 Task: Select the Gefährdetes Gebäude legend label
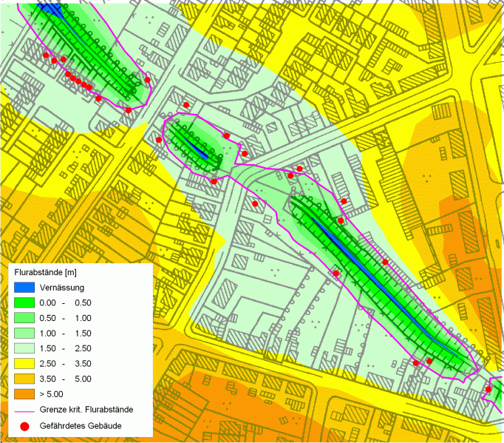82,427
